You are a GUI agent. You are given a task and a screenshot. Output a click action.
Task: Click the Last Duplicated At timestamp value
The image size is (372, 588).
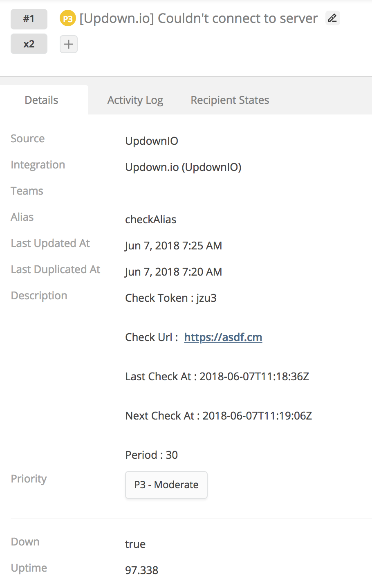click(174, 272)
